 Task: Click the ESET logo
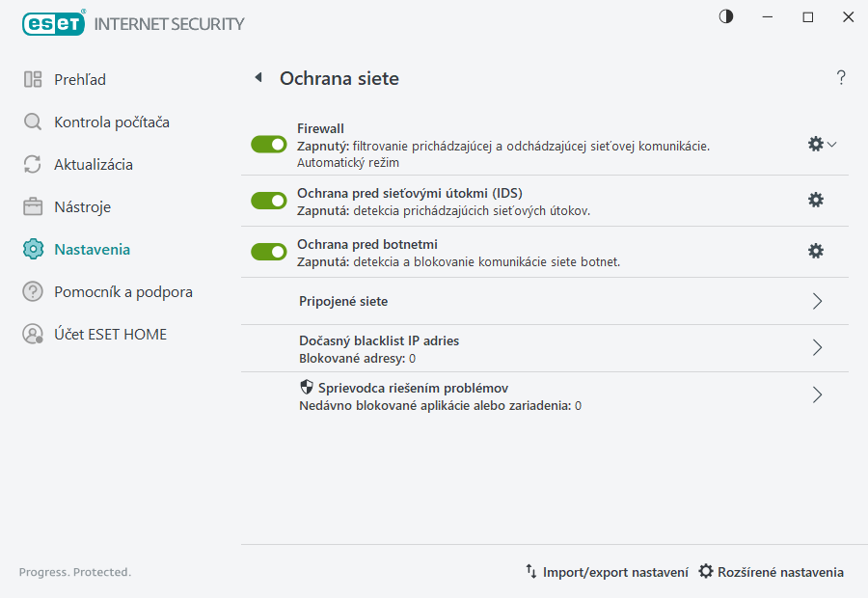pos(53,23)
